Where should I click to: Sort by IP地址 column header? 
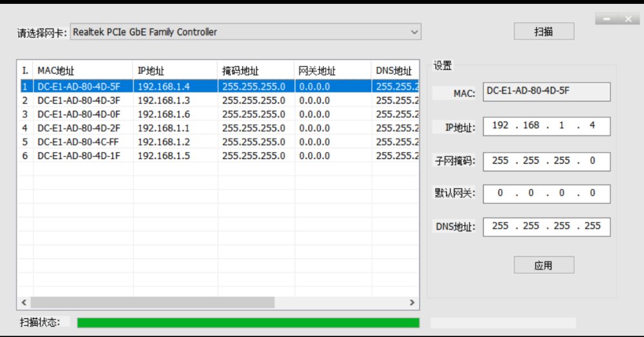pos(175,71)
